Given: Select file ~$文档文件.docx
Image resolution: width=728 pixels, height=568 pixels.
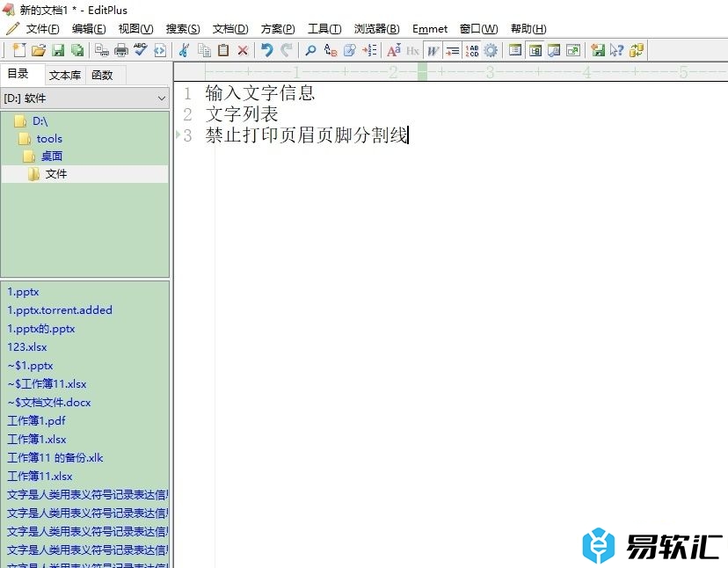Looking at the screenshot, I should 48,403.
